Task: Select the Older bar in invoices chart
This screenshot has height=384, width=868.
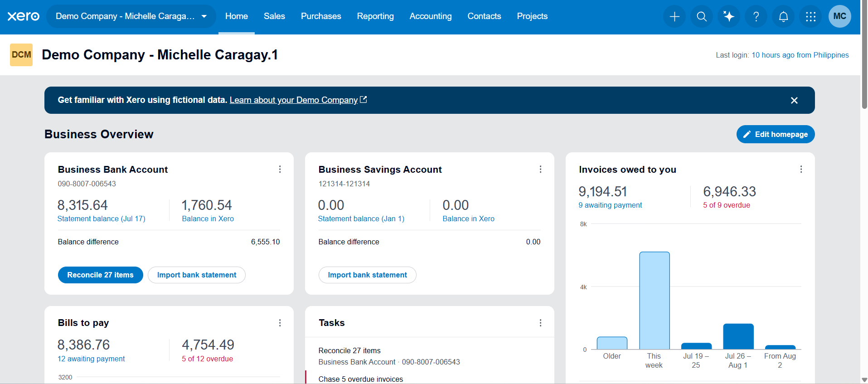Action: coord(612,343)
